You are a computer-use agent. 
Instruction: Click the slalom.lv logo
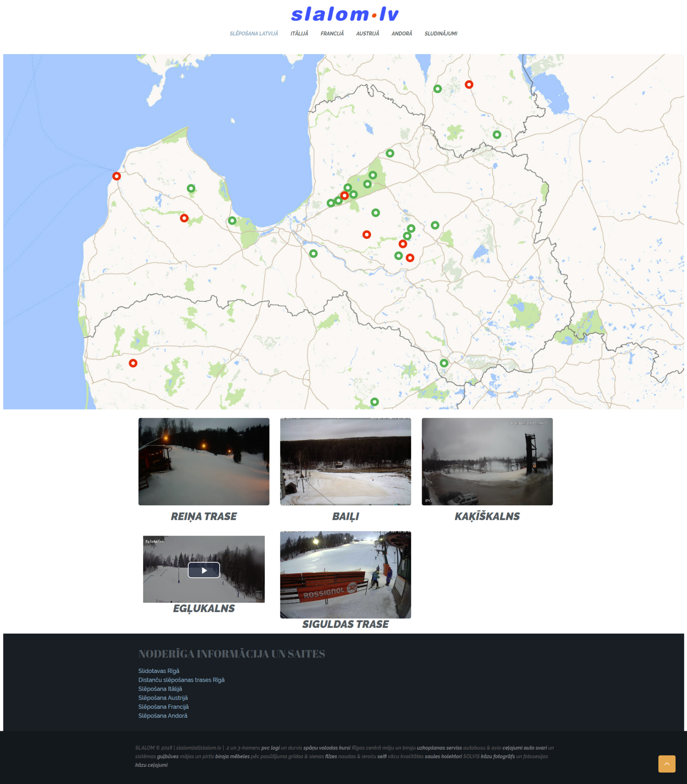click(345, 15)
